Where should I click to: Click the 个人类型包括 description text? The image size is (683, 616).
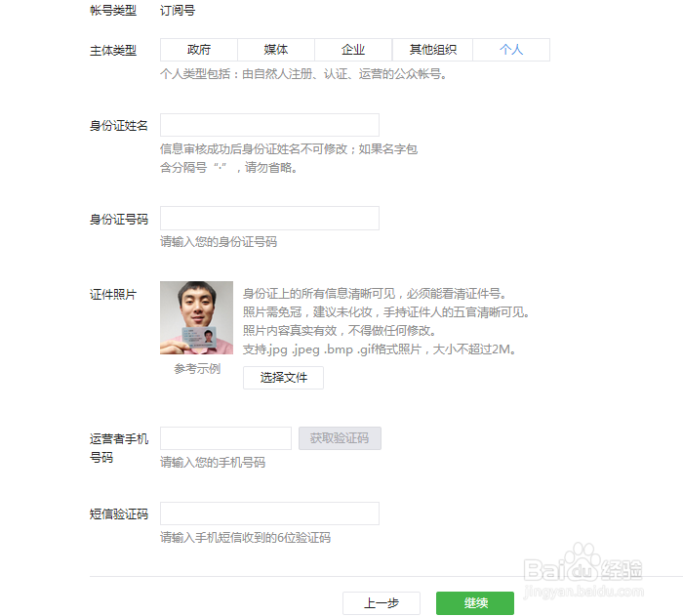[x=303, y=74]
